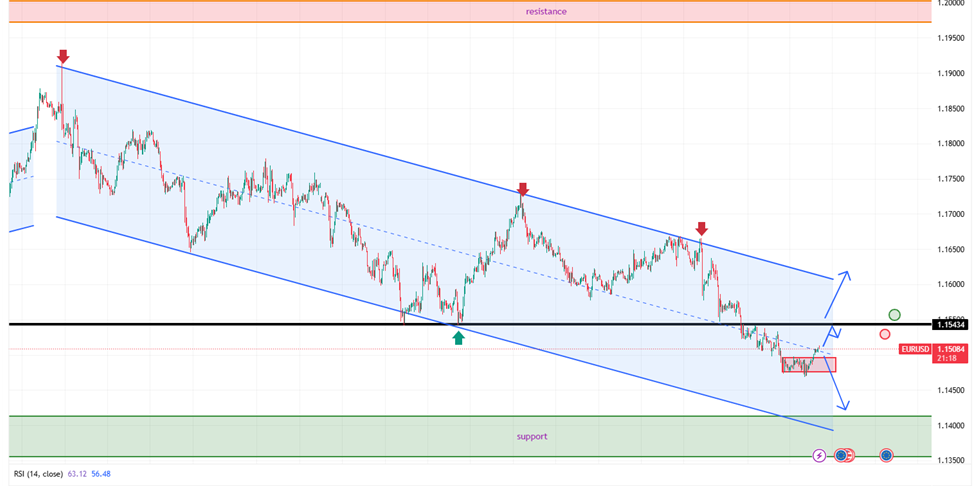
Task: Select the downward blue projection arrow
Action: (838, 385)
